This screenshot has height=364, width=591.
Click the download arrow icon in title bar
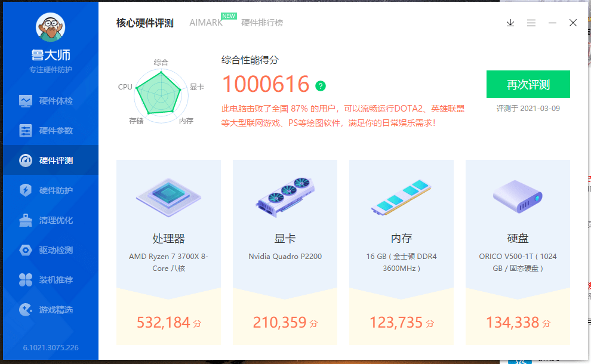[x=510, y=23]
